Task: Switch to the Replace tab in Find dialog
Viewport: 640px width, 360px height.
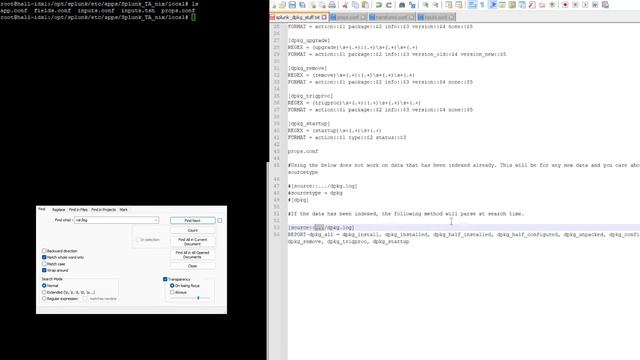Action: 58,209
